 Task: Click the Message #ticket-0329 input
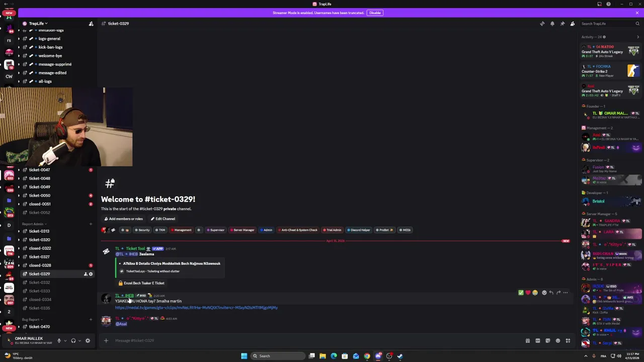click(317, 341)
